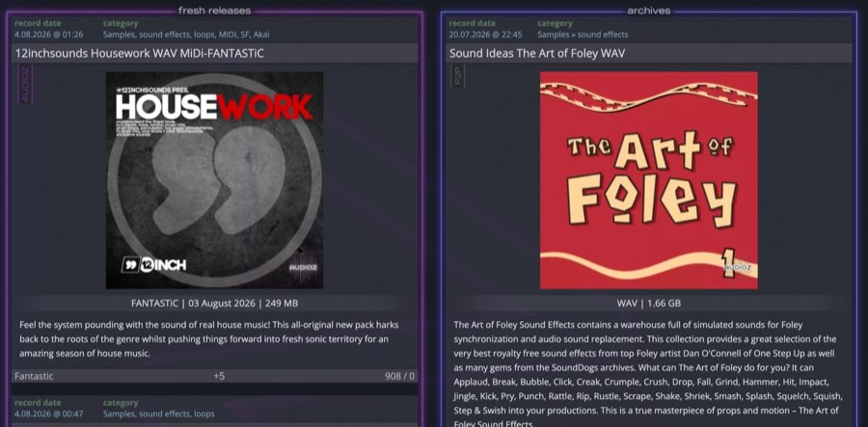Viewport: 868px width, 427px height.
Task: Open category Samples, sound effects, loops, MIDI, SF, Akai
Action: [186, 35]
